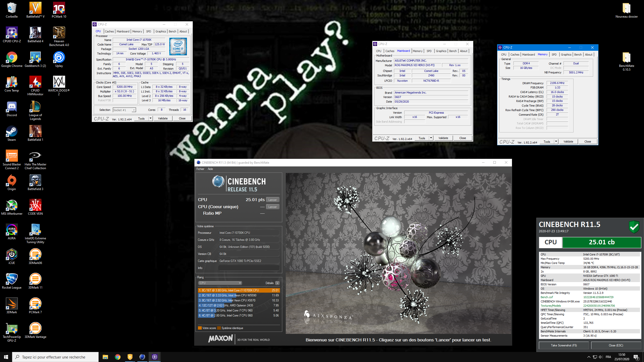644x362 pixels.
Task: Launch Intel Extreme Tuning Utility shortcut
Action: click(x=35, y=234)
